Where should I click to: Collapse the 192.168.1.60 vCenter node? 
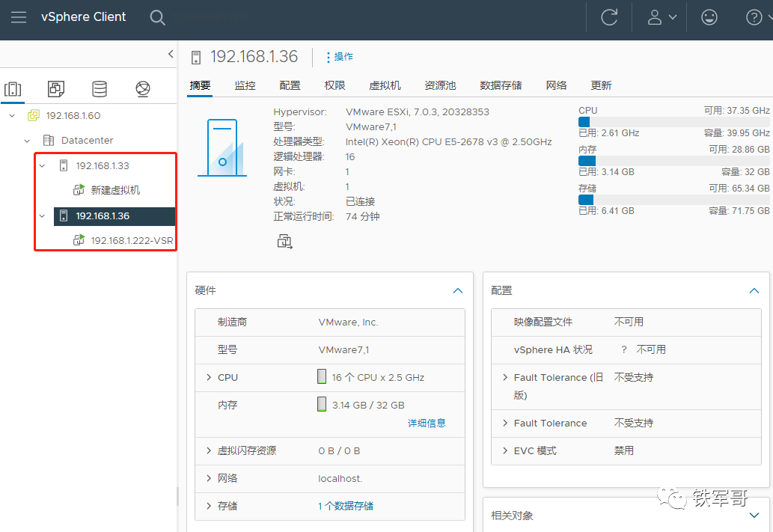[12, 116]
